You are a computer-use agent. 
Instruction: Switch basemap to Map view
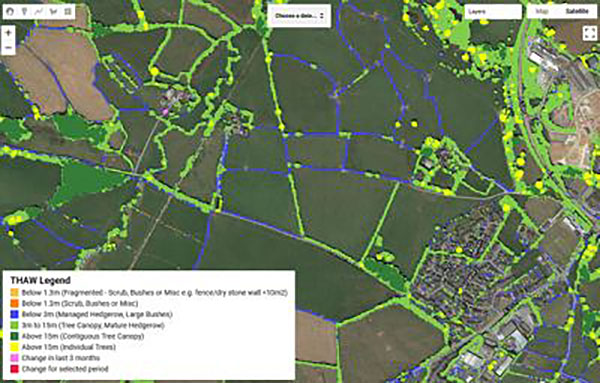click(542, 11)
